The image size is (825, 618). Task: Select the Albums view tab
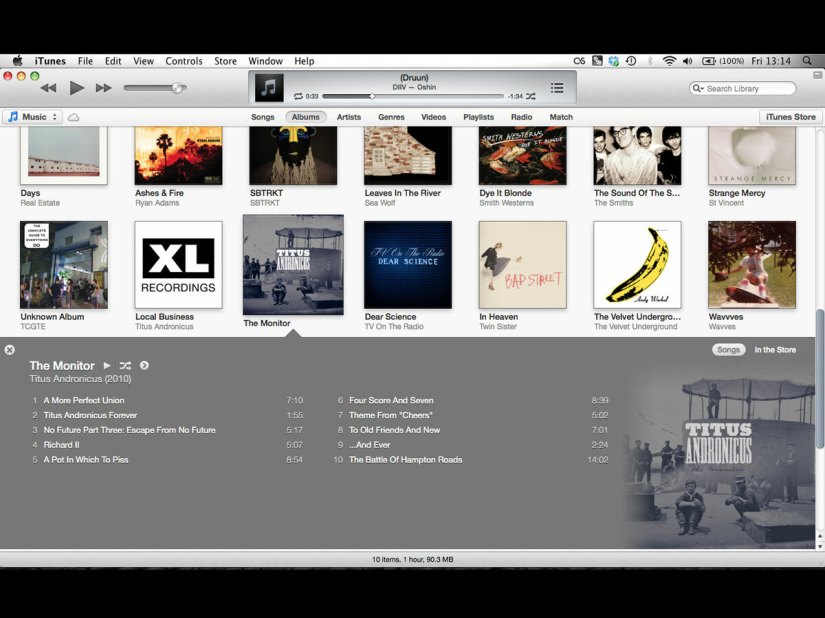point(306,117)
